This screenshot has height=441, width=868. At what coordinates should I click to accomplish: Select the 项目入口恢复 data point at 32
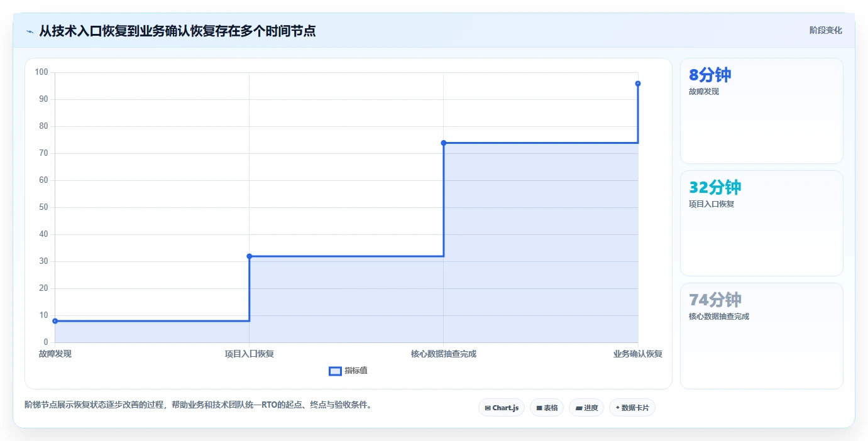click(x=250, y=256)
